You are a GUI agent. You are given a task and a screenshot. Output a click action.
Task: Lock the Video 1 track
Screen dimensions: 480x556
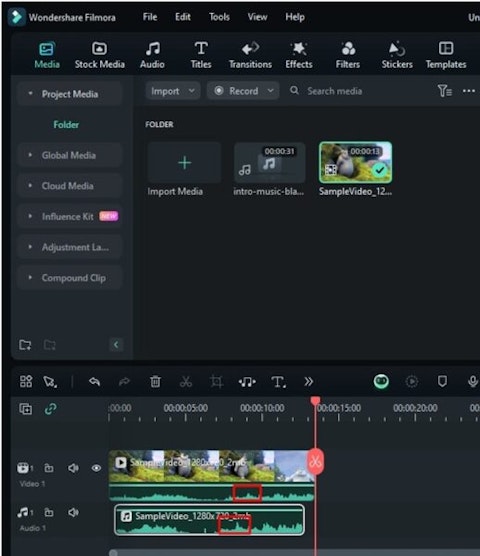point(49,468)
